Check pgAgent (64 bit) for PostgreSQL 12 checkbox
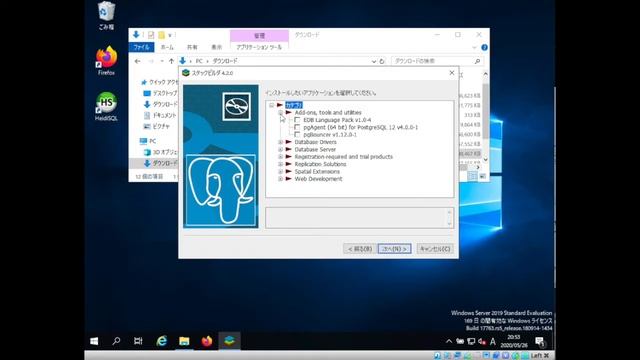 (x=297, y=127)
